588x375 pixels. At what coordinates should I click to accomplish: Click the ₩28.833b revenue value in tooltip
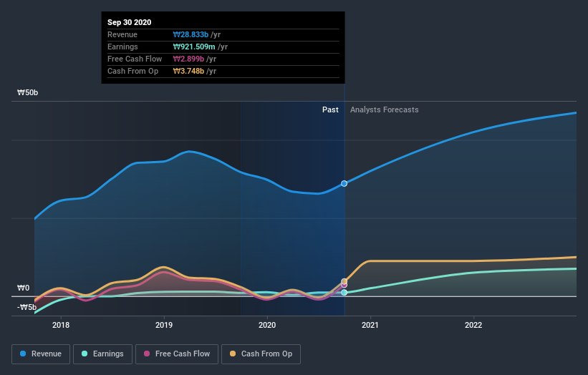191,34
